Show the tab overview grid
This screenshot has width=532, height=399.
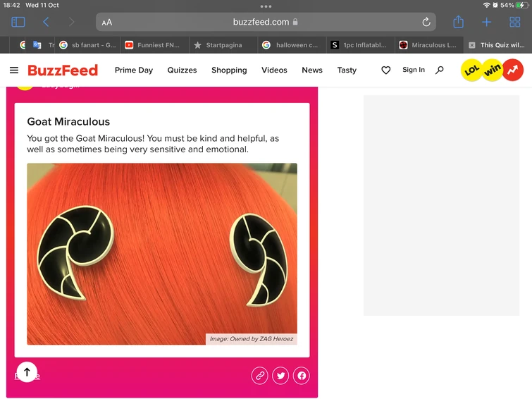(514, 22)
